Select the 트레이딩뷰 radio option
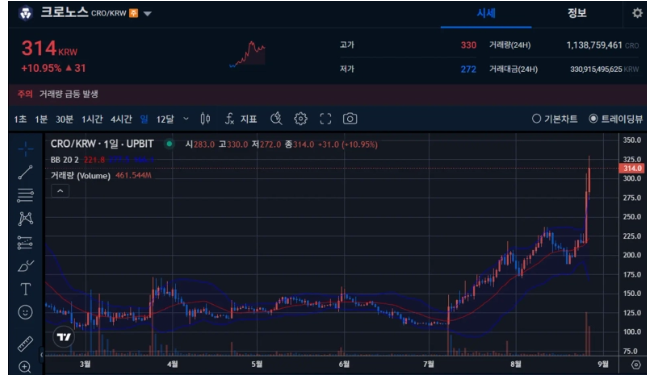647x376 pixels. (x=615, y=119)
